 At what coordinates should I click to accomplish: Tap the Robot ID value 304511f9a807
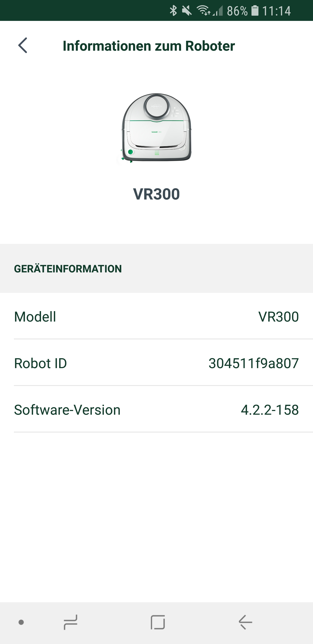point(253,363)
